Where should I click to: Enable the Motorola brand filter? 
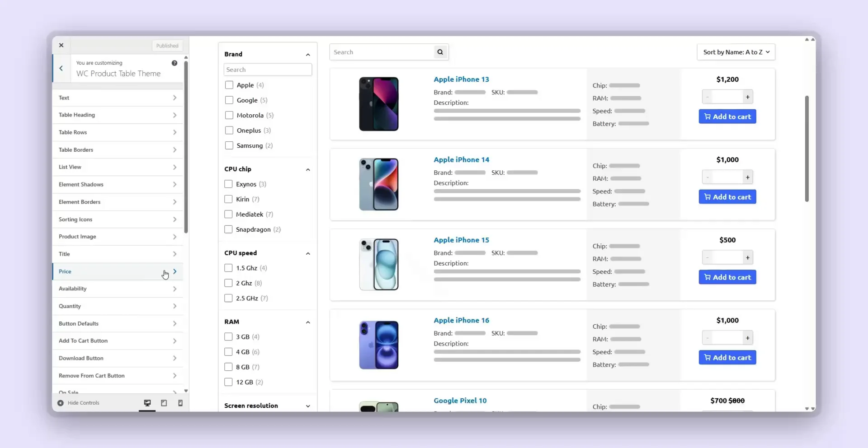tap(229, 115)
